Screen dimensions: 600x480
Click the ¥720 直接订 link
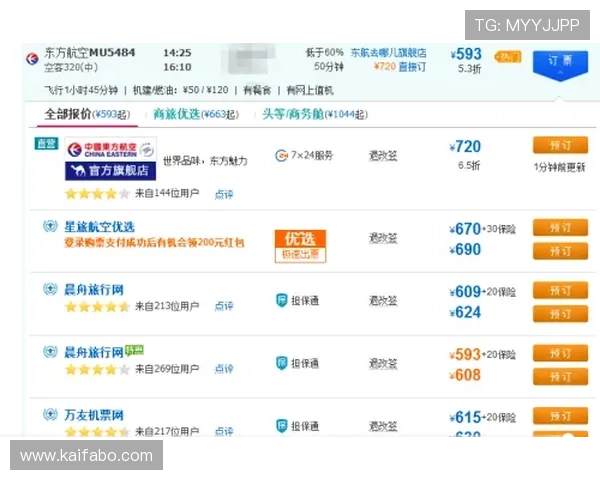click(x=399, y=67)
